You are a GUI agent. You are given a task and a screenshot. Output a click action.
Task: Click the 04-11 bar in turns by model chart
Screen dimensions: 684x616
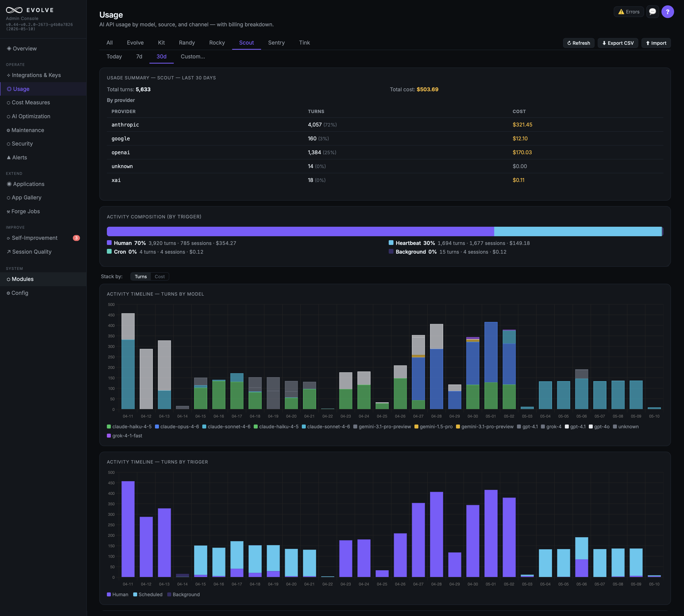[x=128, y=361]
